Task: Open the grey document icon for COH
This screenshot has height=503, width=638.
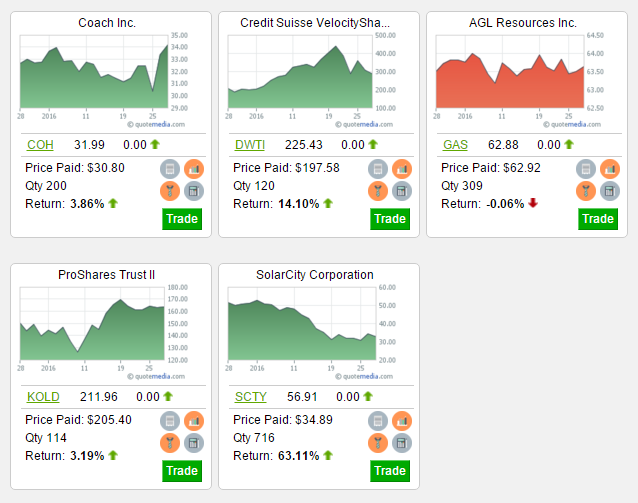Action: 170,169
